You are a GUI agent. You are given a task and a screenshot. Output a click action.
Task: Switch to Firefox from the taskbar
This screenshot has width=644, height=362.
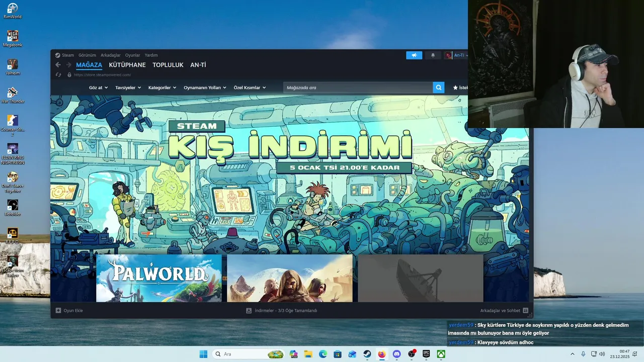pos(382,354)
